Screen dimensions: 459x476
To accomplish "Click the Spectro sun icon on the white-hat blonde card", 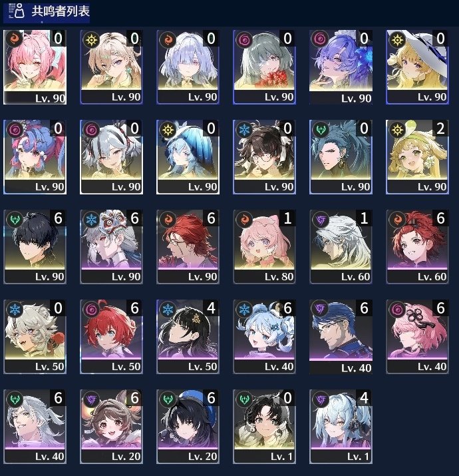I will [397, 40].
